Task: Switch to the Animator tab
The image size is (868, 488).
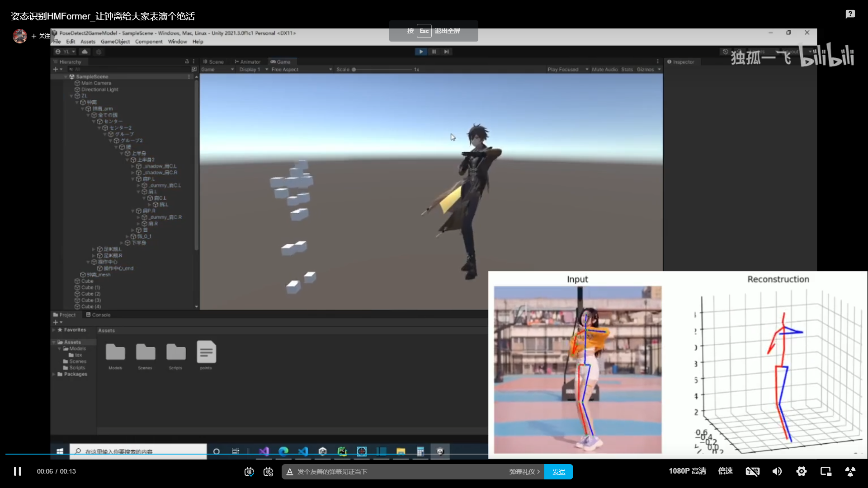Action: click(247, 62)
